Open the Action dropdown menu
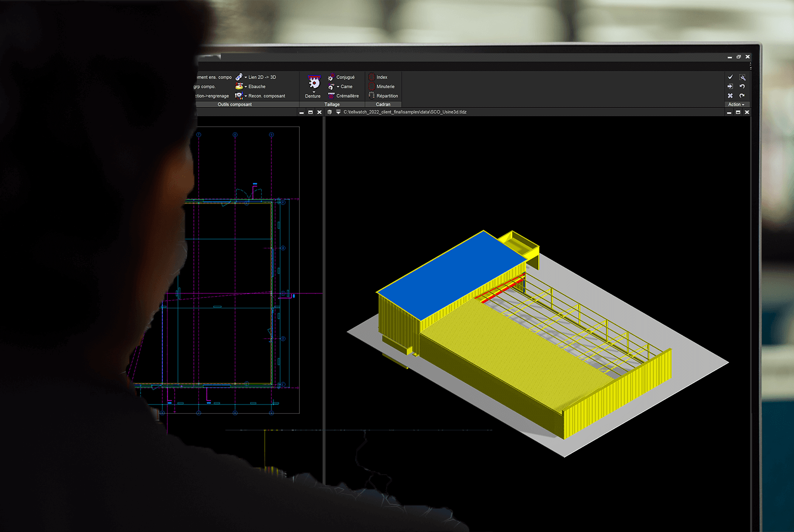 click(x=737, y=104)
